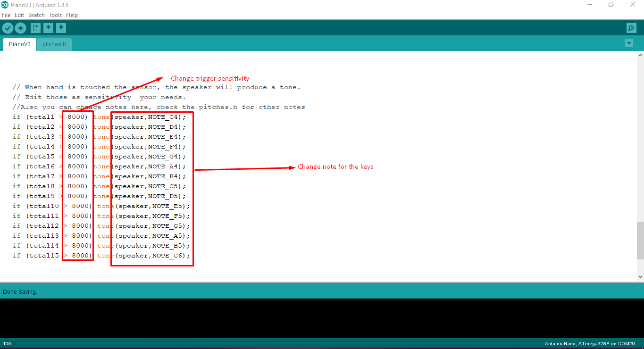This screenshot has width=644, height=349.
Task: Click the scroll-up arrow of the editor
Action: [x=640, y=55]
